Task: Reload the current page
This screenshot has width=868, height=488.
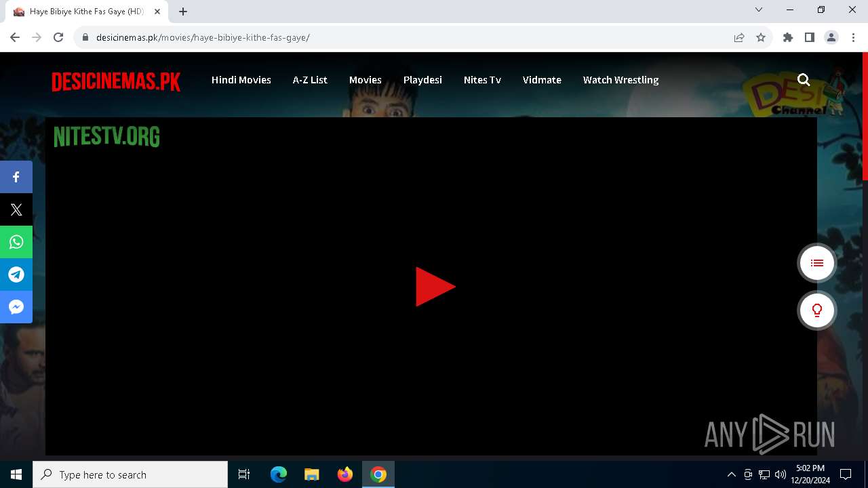Action: [58, 37]
